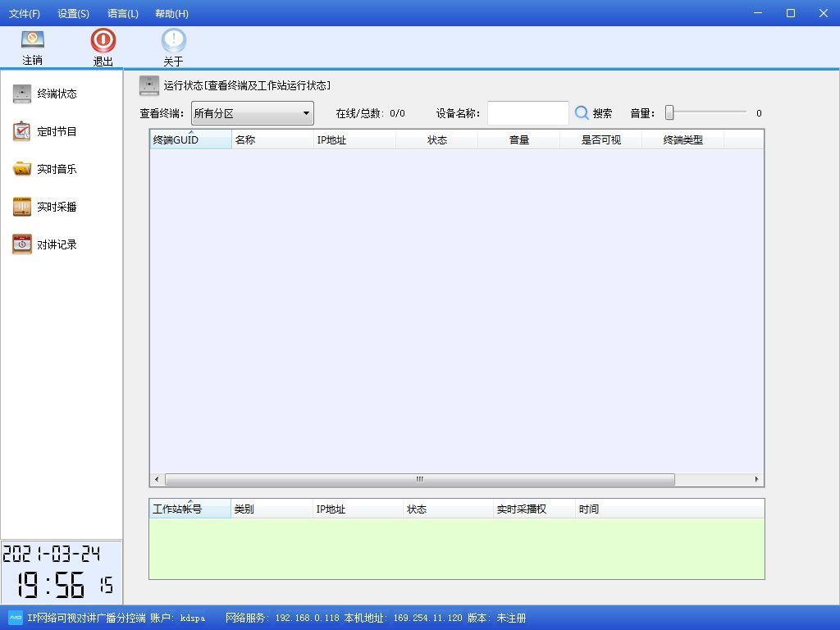
Task: Adjust the 音量 volume slider
Action: [x=669, y=112]
